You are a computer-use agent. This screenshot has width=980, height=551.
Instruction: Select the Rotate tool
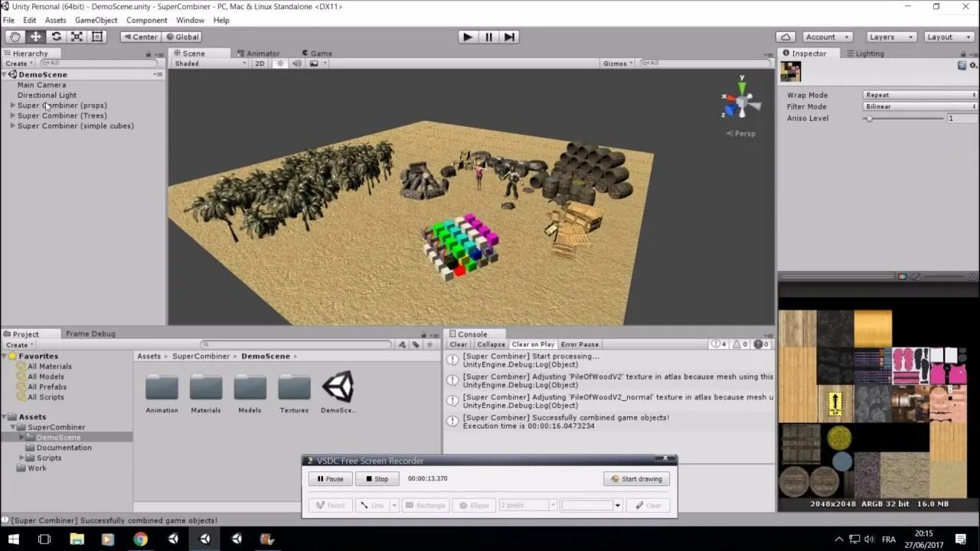point(56,37)
